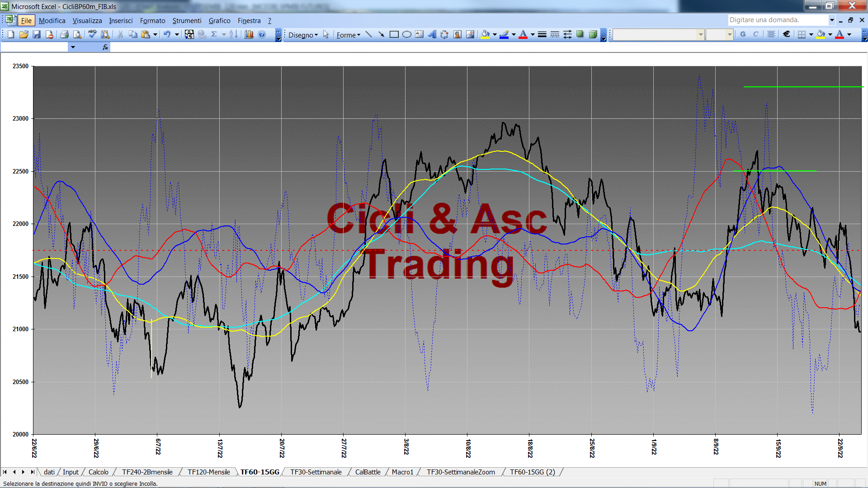Open the Name Box dropdown
The width and height of the screenshot is (868, 488).
73,47
